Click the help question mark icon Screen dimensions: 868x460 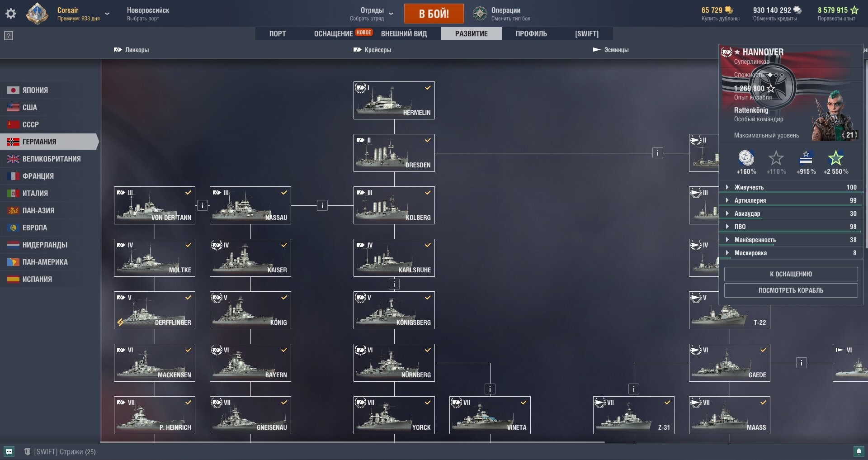click(x=9, y=36)
